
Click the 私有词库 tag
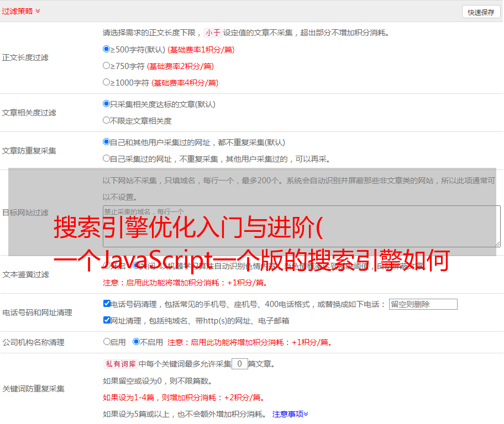[x=119, y=364]
